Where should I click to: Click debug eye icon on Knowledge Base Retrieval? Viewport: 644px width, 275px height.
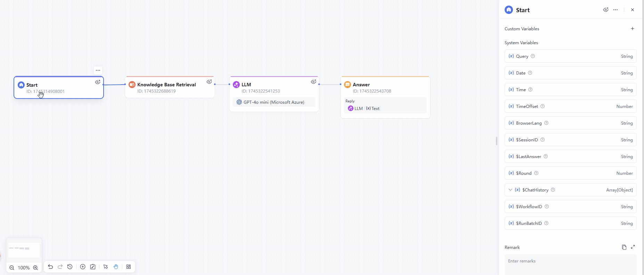tap(209, 82)
